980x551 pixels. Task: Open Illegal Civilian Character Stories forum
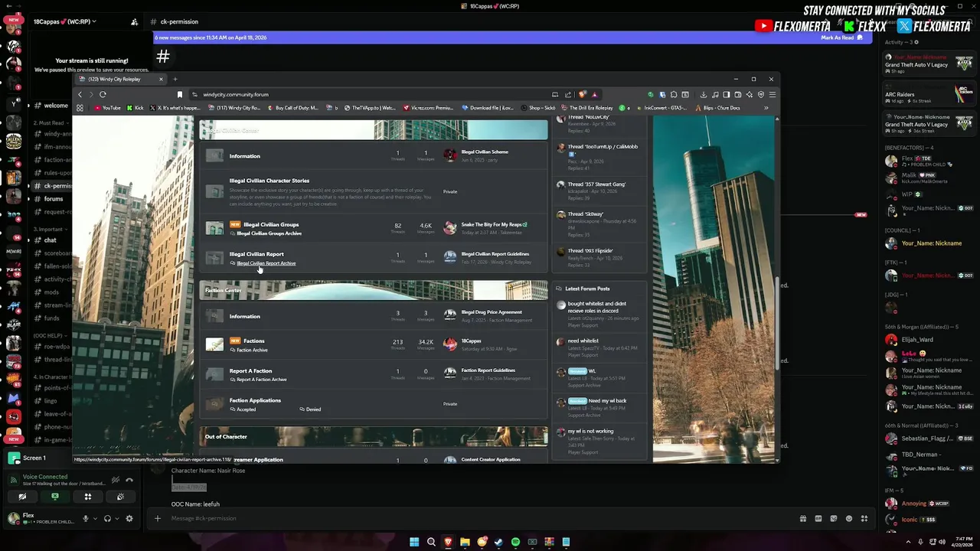coord(269,181)
